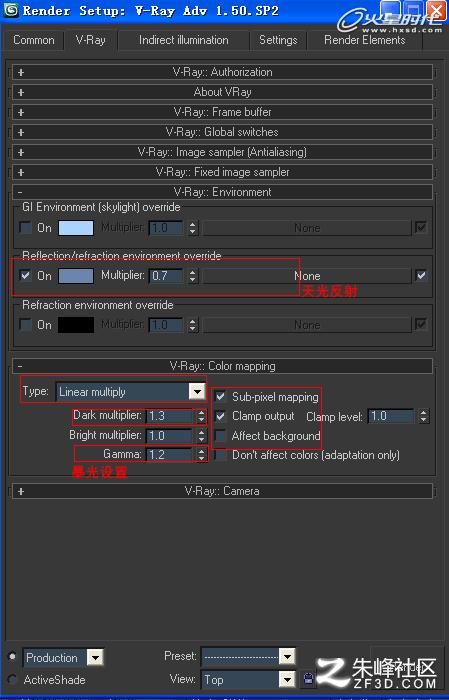This screenshot has height=700, width=449.
Task: Select the ActiveShade radio button
Action: pos(12,679)
